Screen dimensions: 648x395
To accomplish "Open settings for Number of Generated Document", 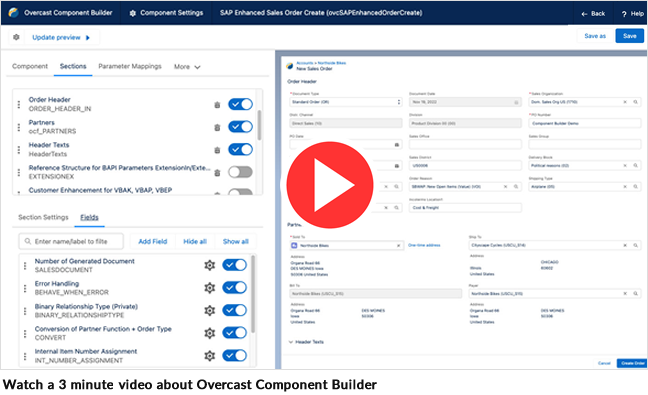I will (x=210, y=265).
